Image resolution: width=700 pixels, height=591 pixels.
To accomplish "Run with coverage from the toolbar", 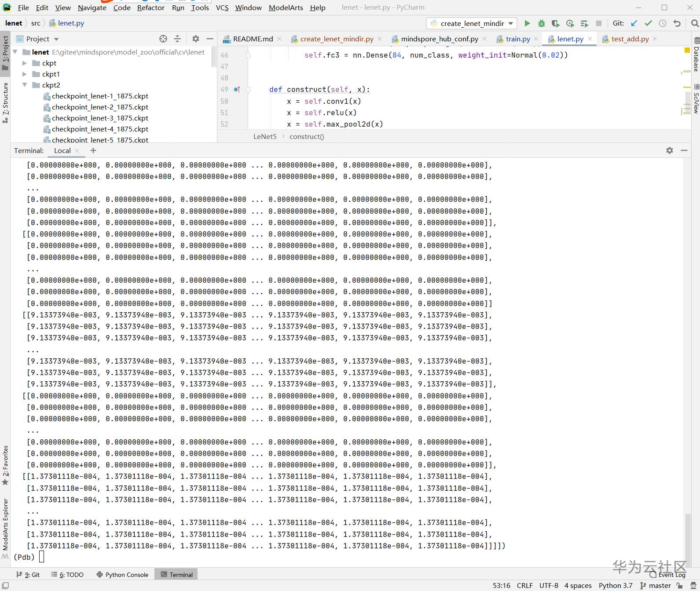I will coord(556,23).
